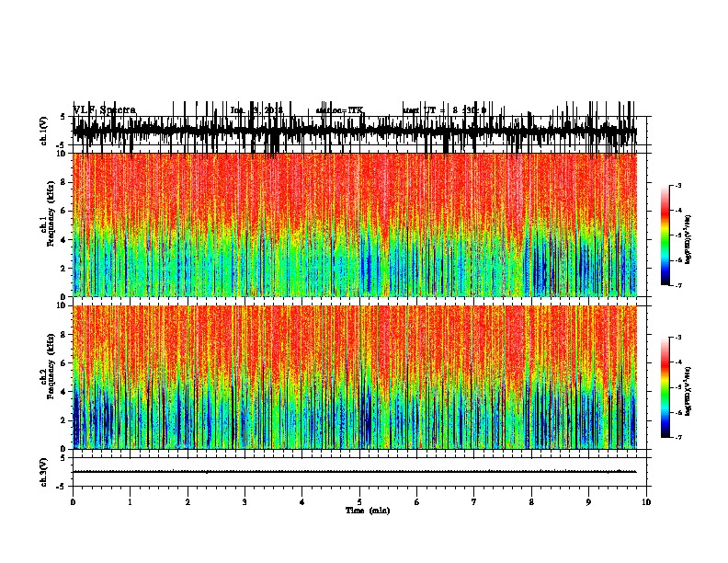Click the -3 label on ch.2 color bar
Viewport: 728px width, 563px height.
pos(677,338)
